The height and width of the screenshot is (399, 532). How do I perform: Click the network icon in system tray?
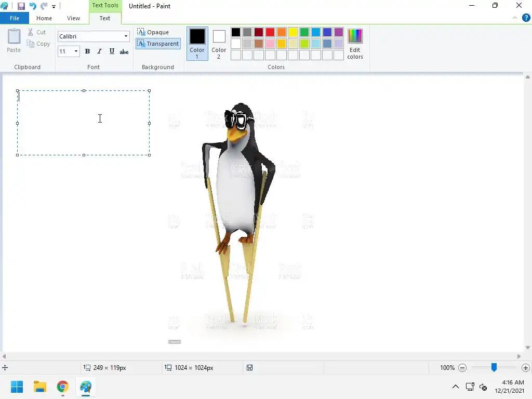(x=470, y=387)
